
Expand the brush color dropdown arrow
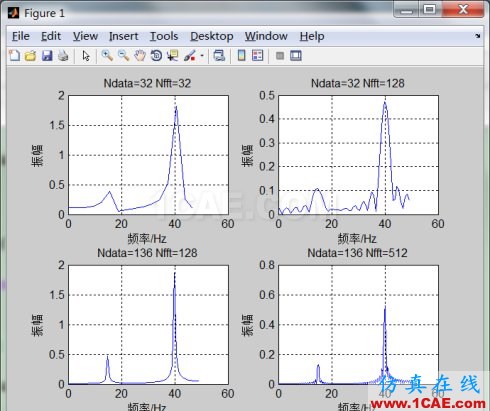coord(202,56)
